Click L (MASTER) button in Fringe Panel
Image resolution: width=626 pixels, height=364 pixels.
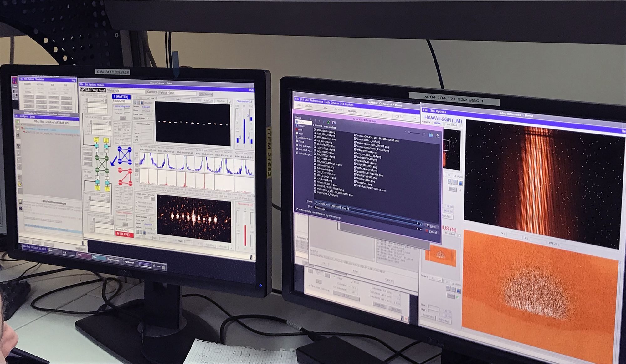click(121, 97)
